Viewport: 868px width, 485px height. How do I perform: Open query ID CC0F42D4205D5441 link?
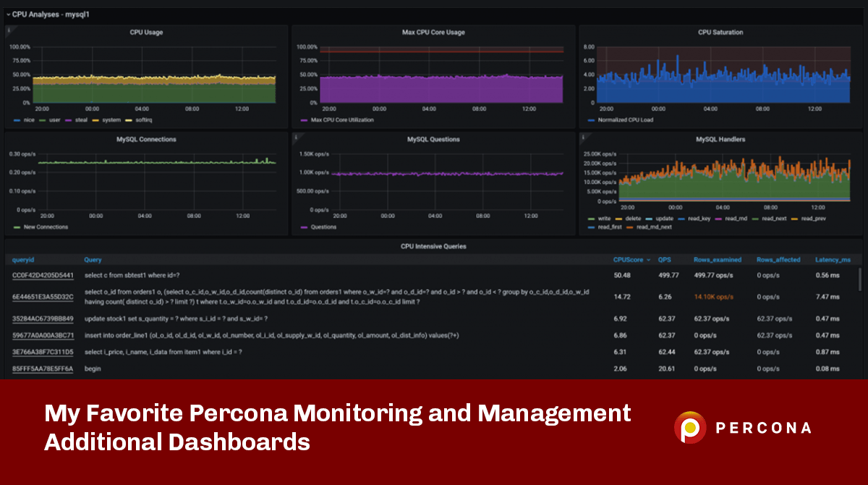tap(43, 275)
